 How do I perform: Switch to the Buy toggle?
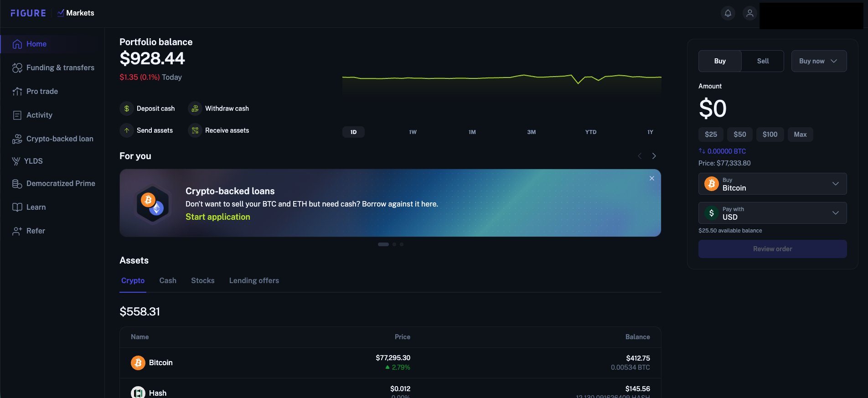[x=720, y=61]
